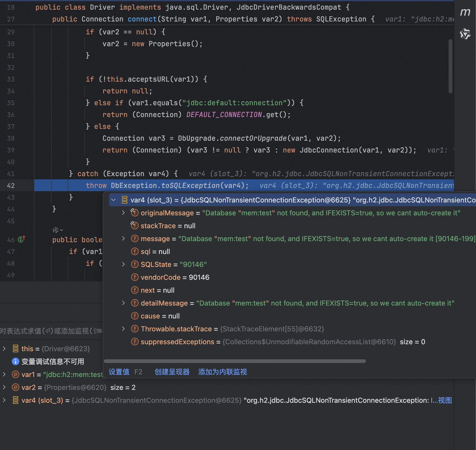Image resolution: width=476 pixels, height=450 pixels.
Task: Click the field icon beside suppressedExceptions
Action: 135,342
